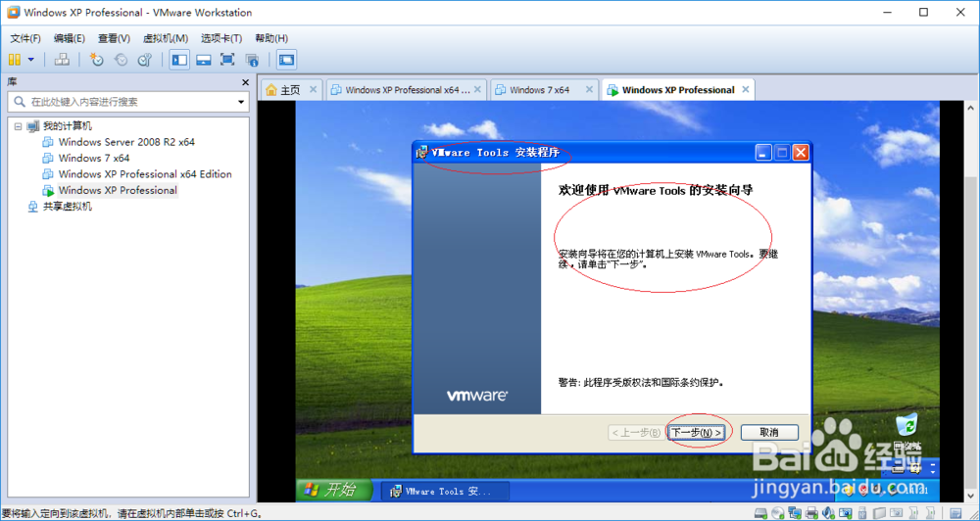Click the installer title bar icon

tap(422, 153)
